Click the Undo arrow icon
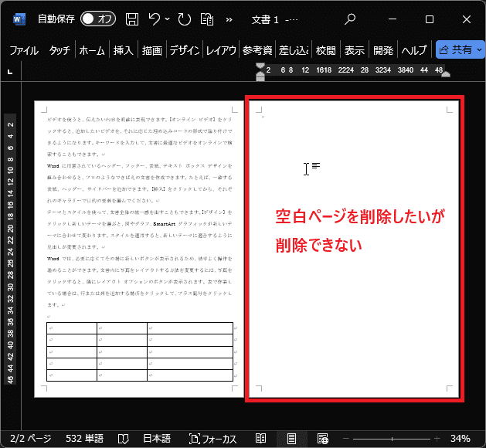 (x=155, y=19)
